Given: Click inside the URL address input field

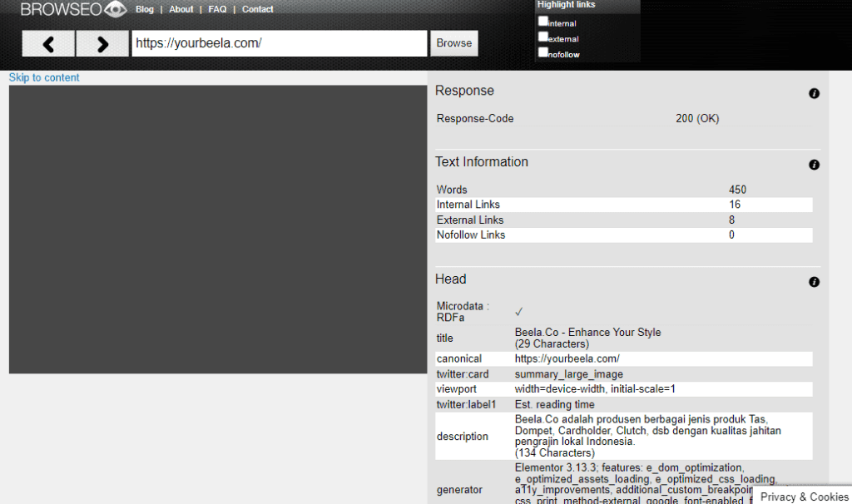Looking at the screenshot, I should 278,42.
